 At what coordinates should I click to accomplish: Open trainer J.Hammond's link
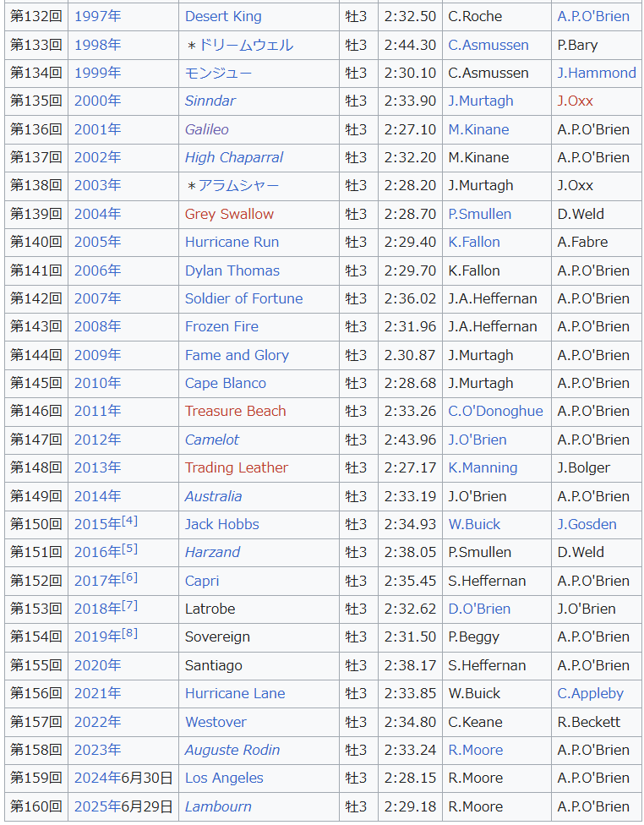[596, 73]
